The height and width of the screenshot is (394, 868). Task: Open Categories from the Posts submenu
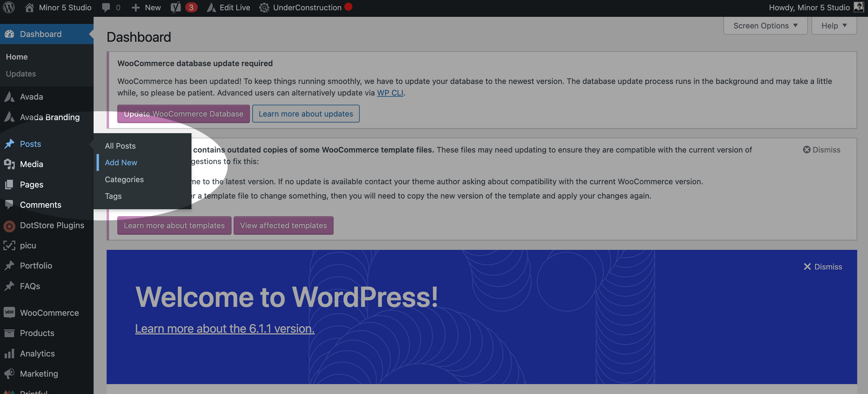tap(124, 179)
